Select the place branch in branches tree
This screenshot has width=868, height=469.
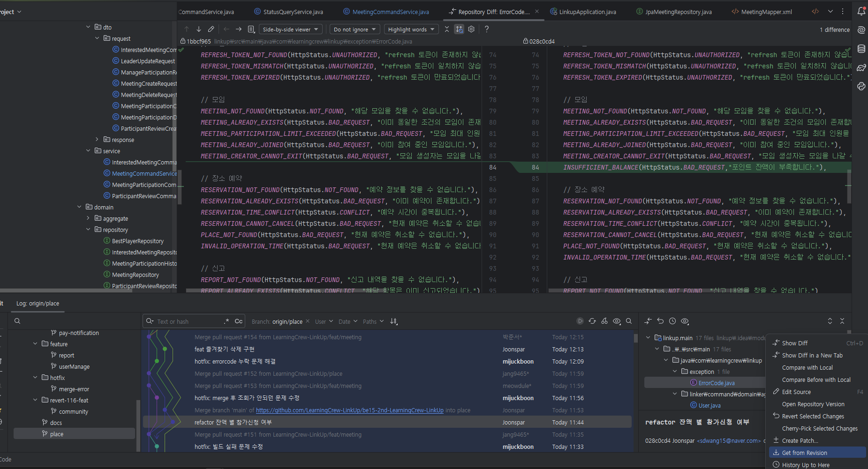(x=75, y=434)
